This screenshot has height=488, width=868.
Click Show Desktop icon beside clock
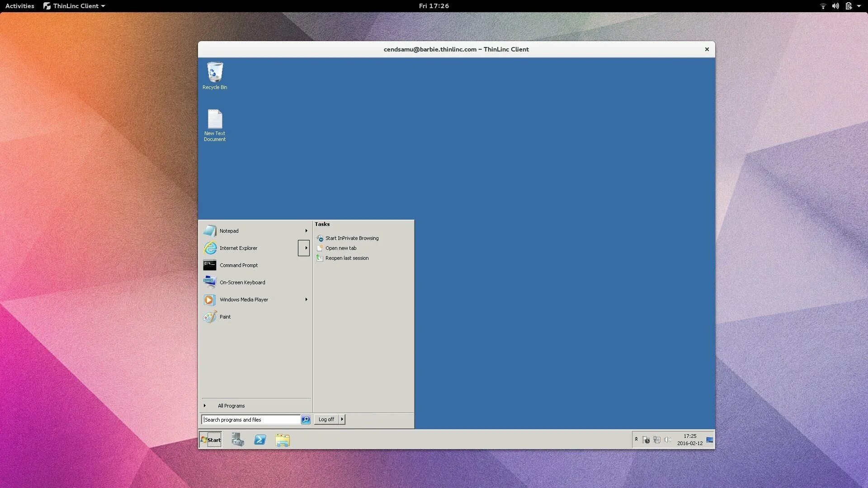pyautogui.click(x=710, y=440)
